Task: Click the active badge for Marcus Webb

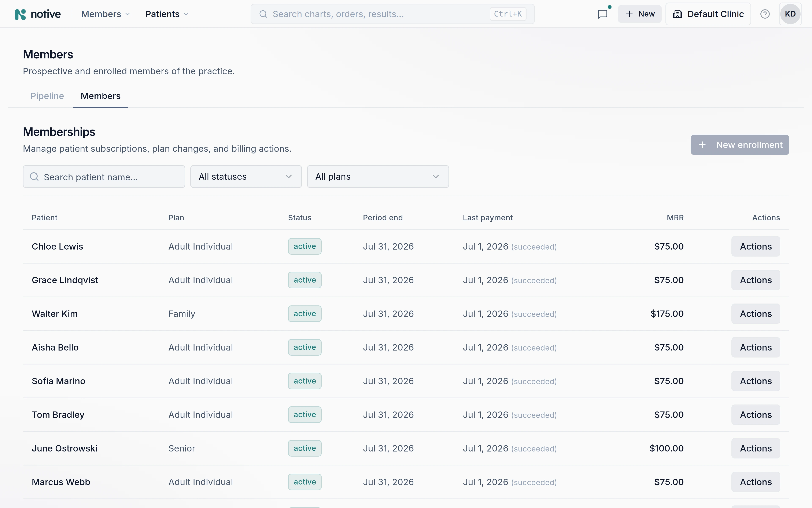Action: coord(305,482)
